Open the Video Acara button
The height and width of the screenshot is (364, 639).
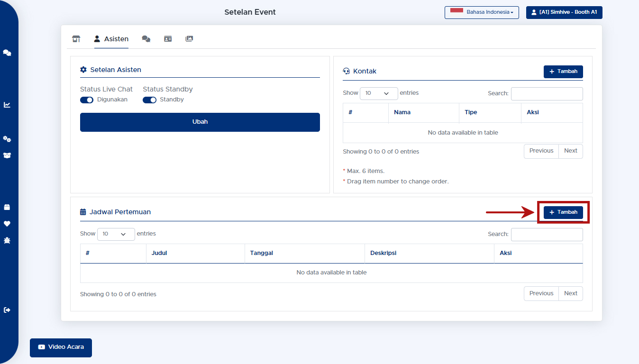61,347
